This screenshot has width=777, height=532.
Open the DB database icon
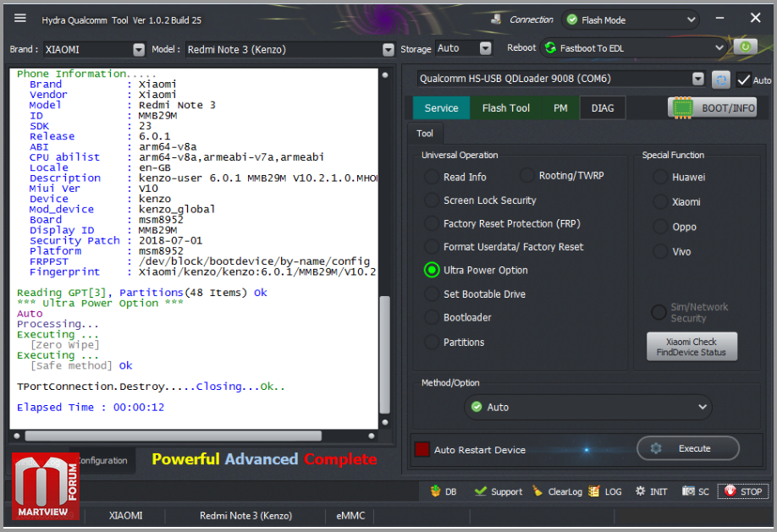[x=436, y=491]
